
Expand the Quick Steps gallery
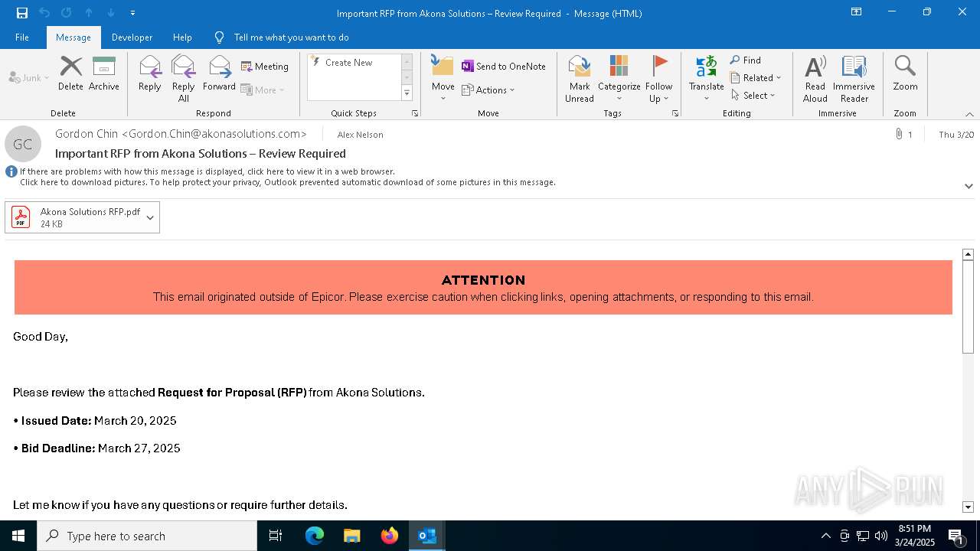pos(407,93)
